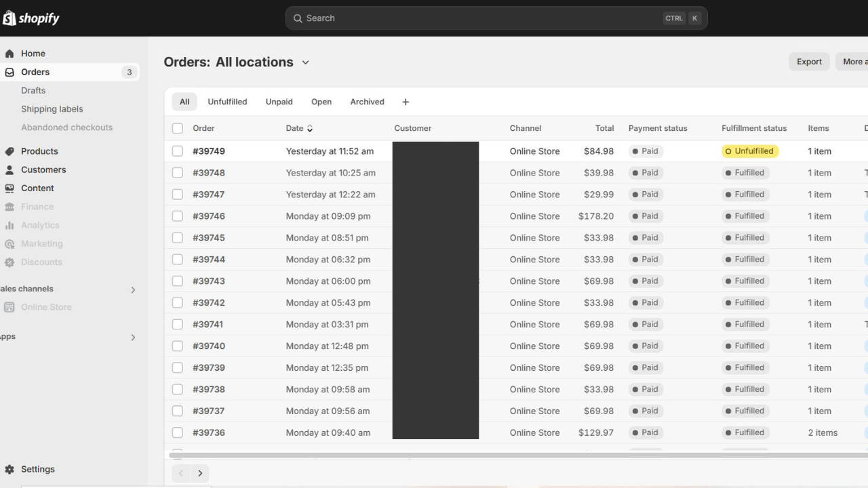Viewport: 868px width, 488px height.
Task: Mark order #39744 checkbox
Action: tap(178, 260)
